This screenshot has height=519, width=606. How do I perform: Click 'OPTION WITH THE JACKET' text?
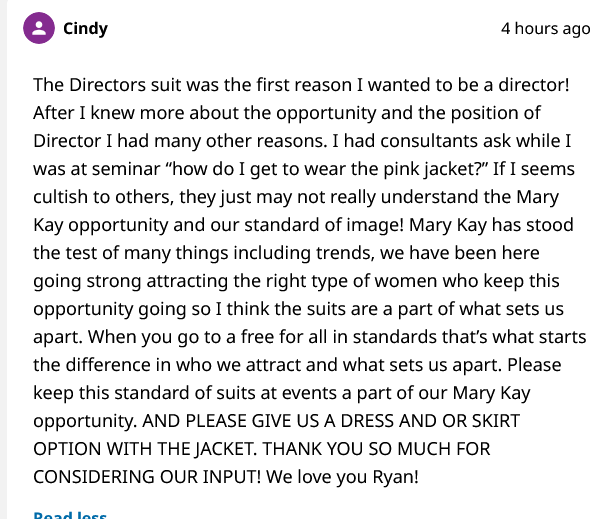(x=144, y=449)
